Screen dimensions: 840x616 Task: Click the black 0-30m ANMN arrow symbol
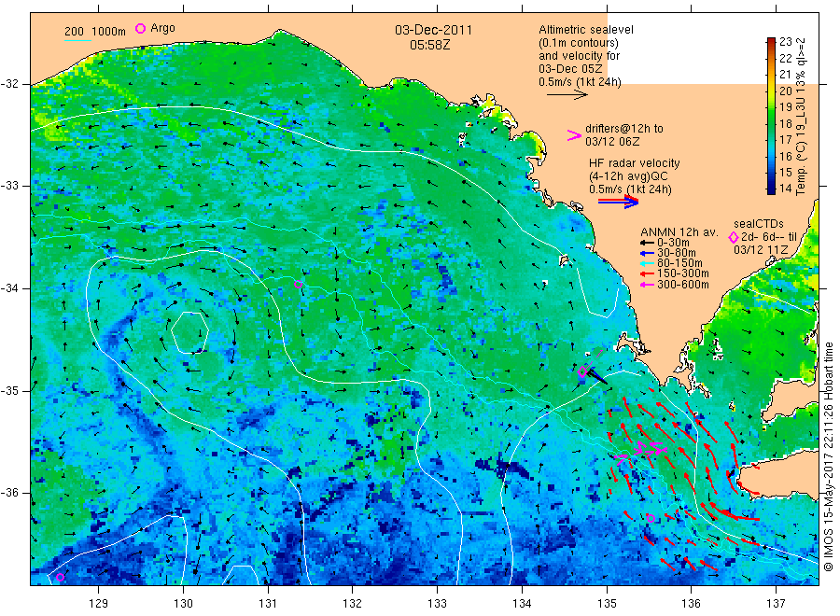[x=647, y=243]
